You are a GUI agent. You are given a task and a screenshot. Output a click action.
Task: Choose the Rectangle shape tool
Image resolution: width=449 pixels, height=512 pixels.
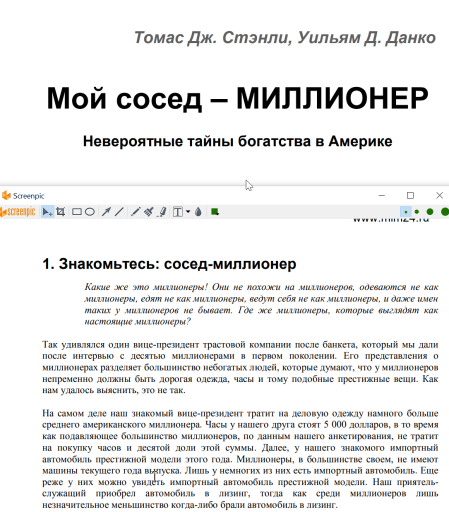coord(77,212)
